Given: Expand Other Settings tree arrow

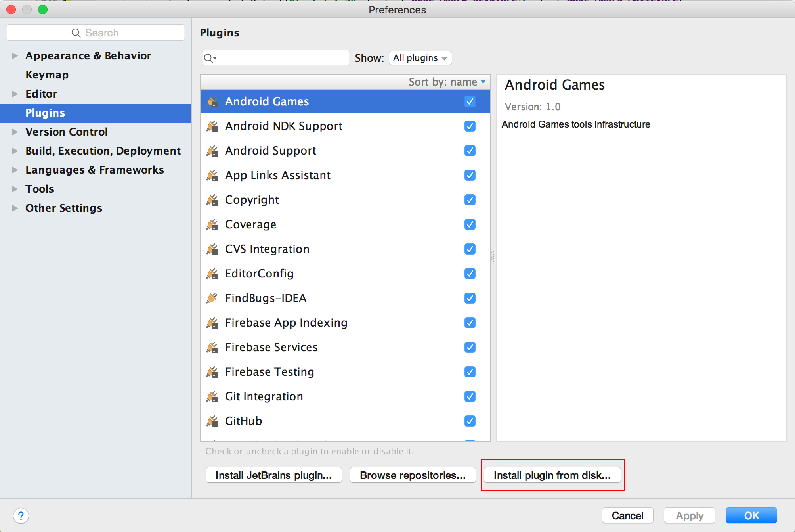Looking at the screenshot, I should (15, 208).
